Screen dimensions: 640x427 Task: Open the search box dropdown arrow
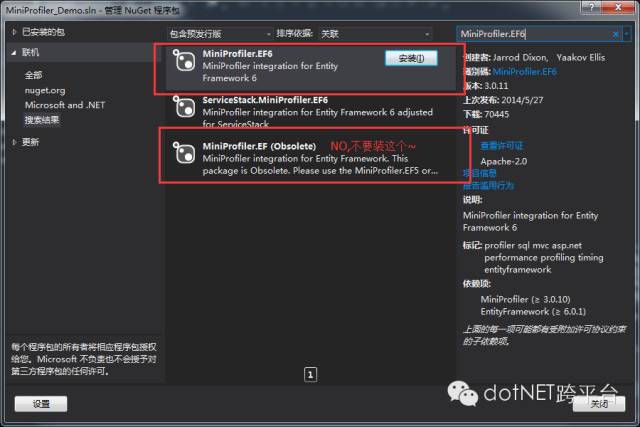click(627, 34)
